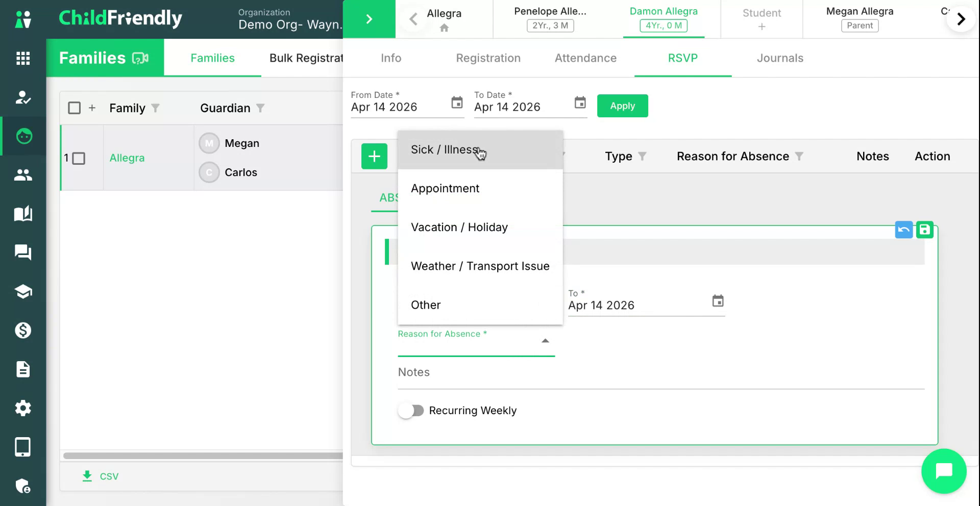Click the green save icon on absence form
The width and height of the screenshot is (980, 506).
[x=924, y=230]
